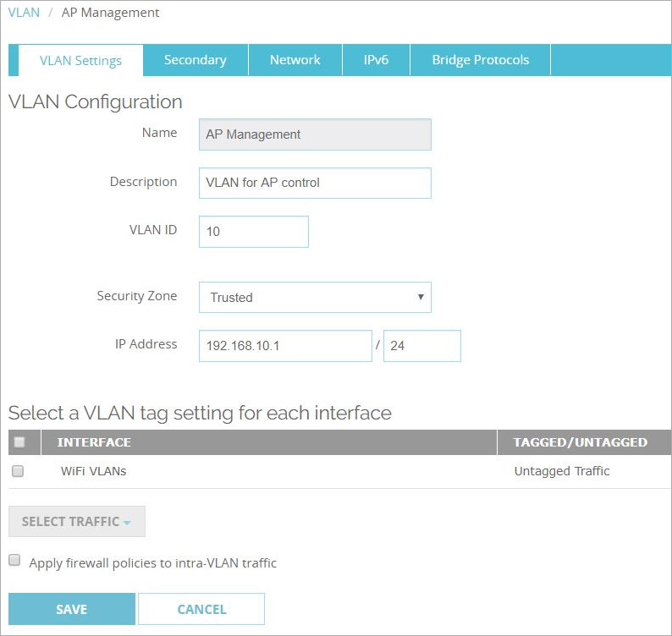Screen dimensions: 672x636
Task: Click the Cancel button
Action: pyautogui.click(x=201, y=609)
